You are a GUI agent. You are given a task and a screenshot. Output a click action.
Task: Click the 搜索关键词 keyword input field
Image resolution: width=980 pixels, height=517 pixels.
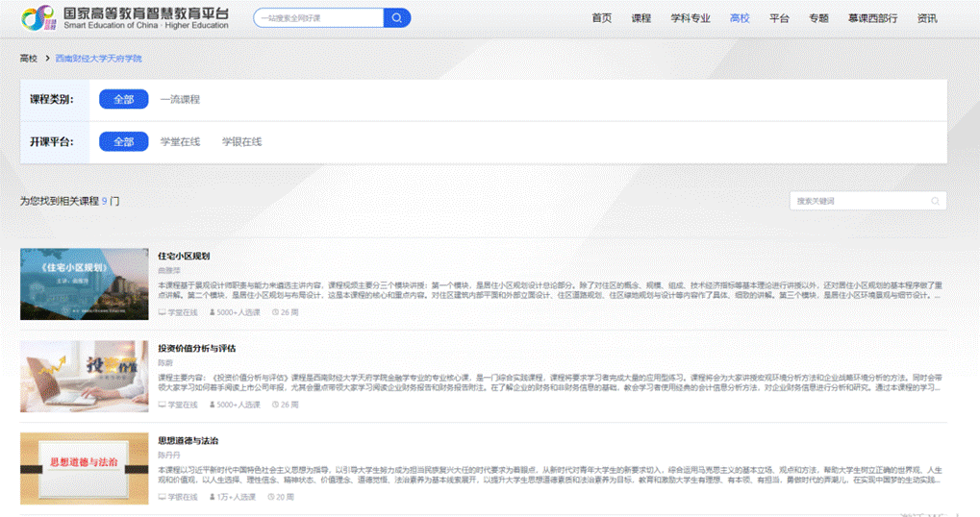point(856,201)
